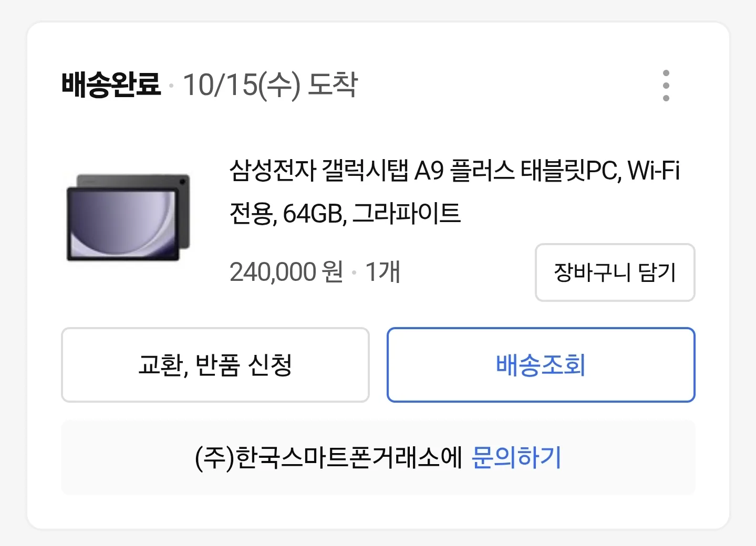Tap the 전용 word on the second title line
756x546 pixels.
(x=251, y=213)
